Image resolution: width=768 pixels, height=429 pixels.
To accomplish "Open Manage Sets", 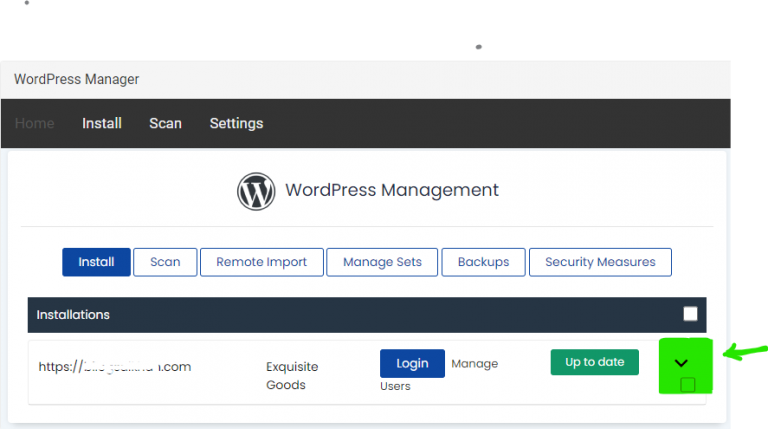I will pos(382,262).
